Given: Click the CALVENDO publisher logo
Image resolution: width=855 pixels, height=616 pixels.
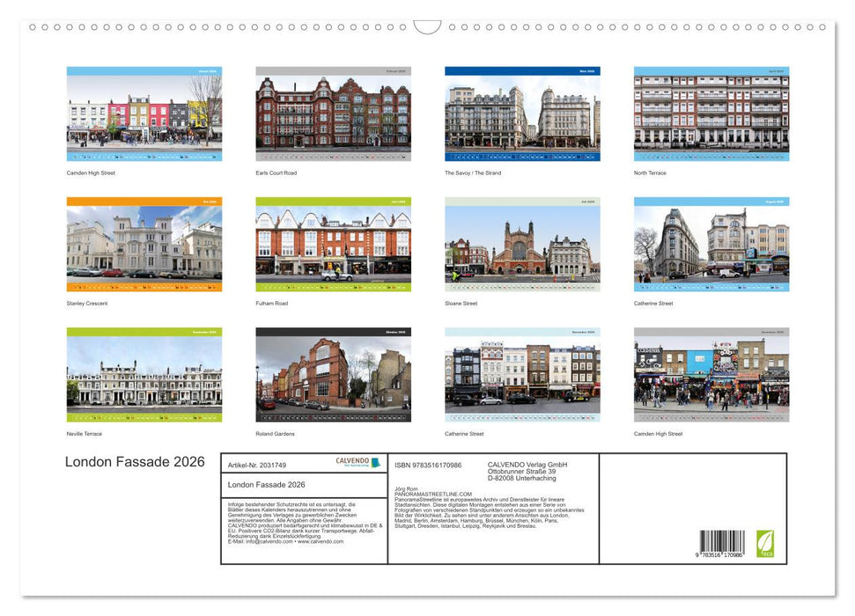Looking at the screenshot, I should [x=351, y=461].
